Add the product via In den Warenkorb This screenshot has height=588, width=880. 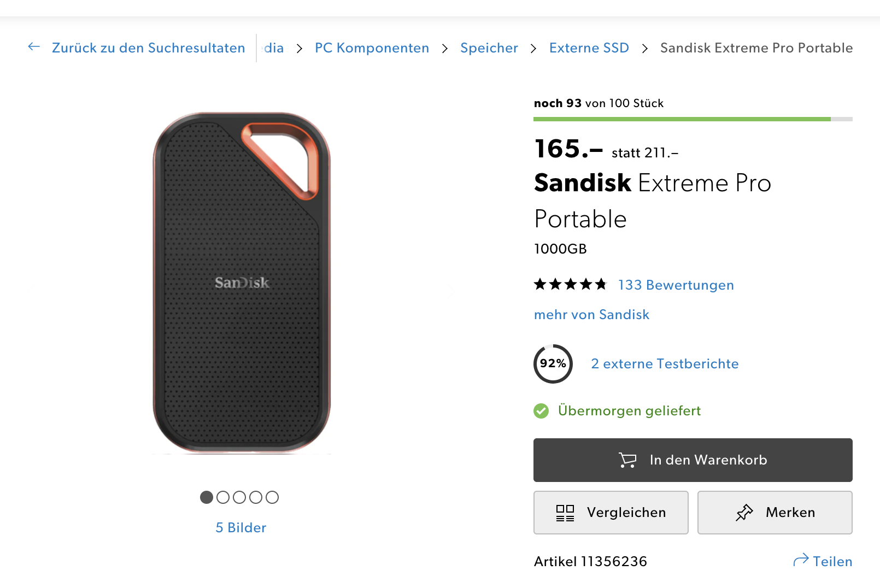pos(693,460)
